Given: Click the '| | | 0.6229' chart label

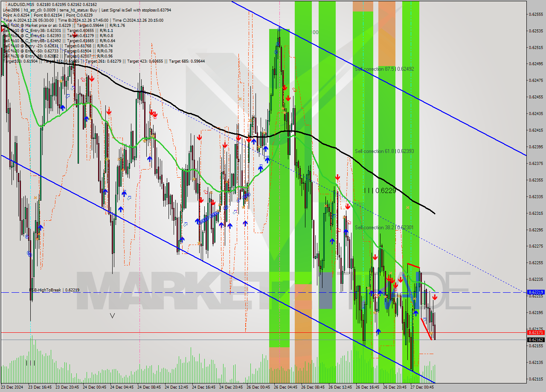Looking at the screenshot, I should (x=380, y=190).
